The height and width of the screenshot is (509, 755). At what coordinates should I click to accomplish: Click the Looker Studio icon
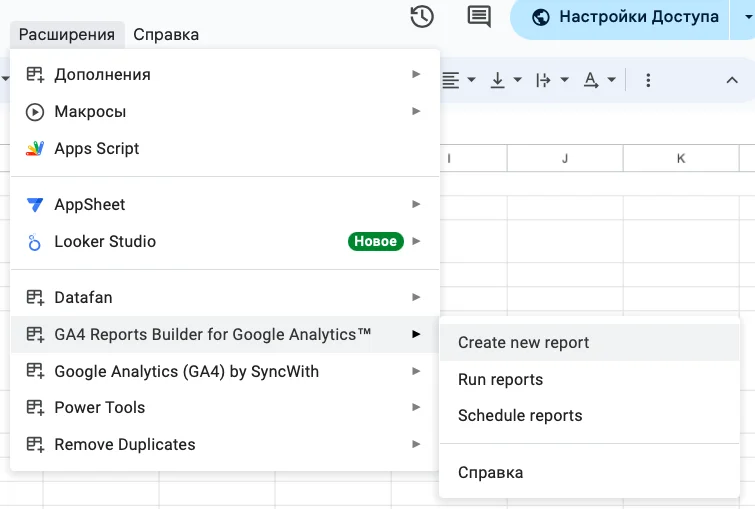click(35, 242)
